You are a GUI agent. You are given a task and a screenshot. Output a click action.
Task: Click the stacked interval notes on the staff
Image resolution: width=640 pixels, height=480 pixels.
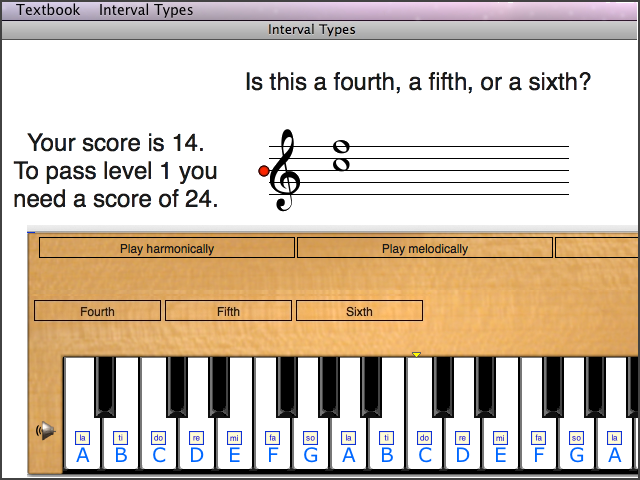(x=341, y=155)
